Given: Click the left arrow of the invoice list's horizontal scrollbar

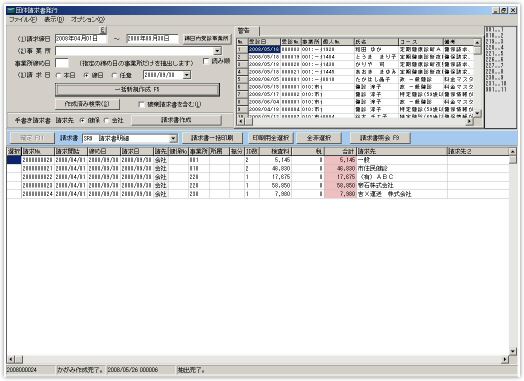Looking at the screenshot, I should [x=11, y=359].
